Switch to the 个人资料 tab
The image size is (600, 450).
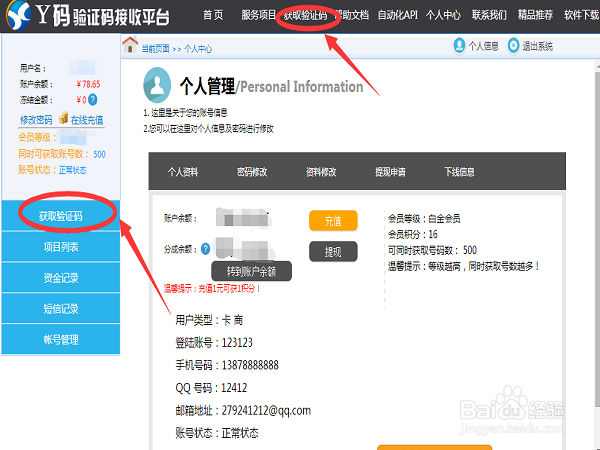point(183,172)
